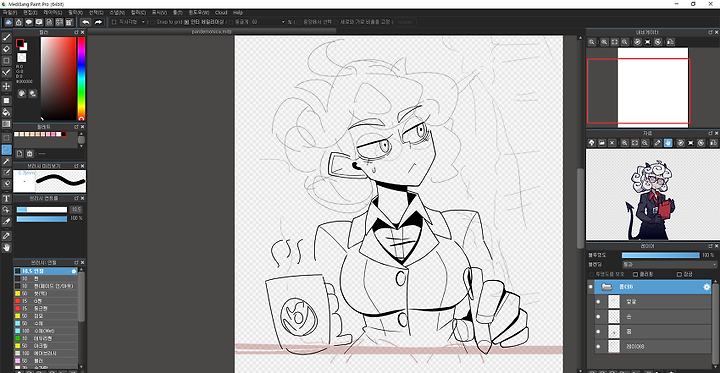Click the cloud icon in top toolbar
The height and width of the screenshot is (373, 720).
(x=9, y=22)
